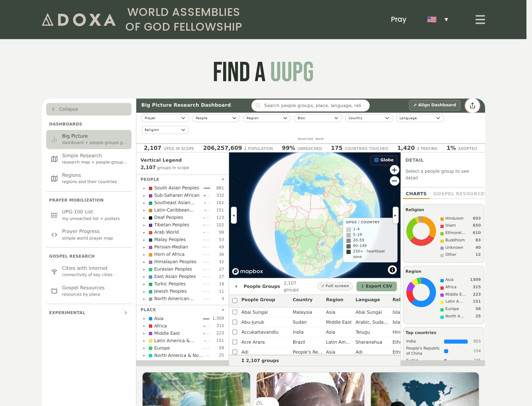Click the Asia map thumbnail image

tap(424, 389)
